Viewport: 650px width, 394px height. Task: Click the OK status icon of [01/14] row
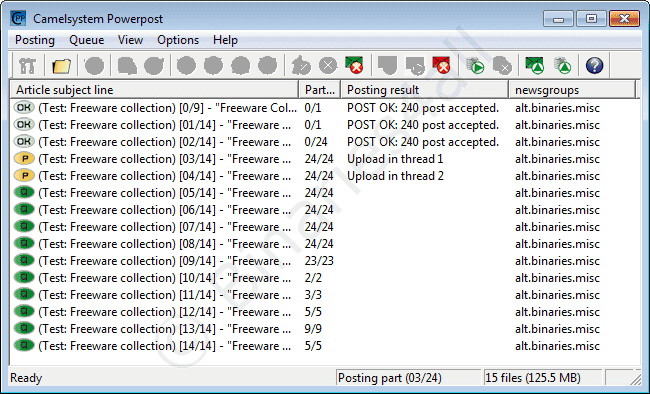(24, 125)
